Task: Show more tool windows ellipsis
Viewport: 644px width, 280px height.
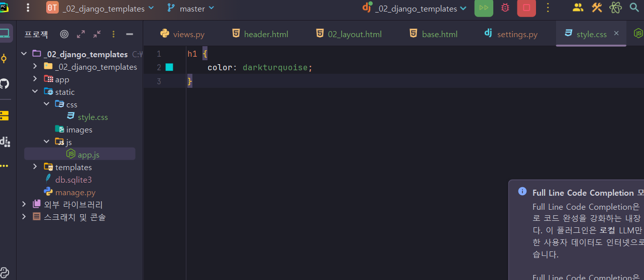Action: point(5,166)
